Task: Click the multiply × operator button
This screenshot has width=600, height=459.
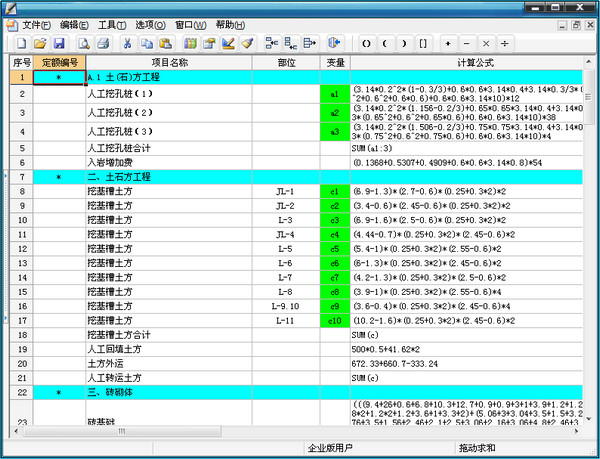Action: pos(486,44)
